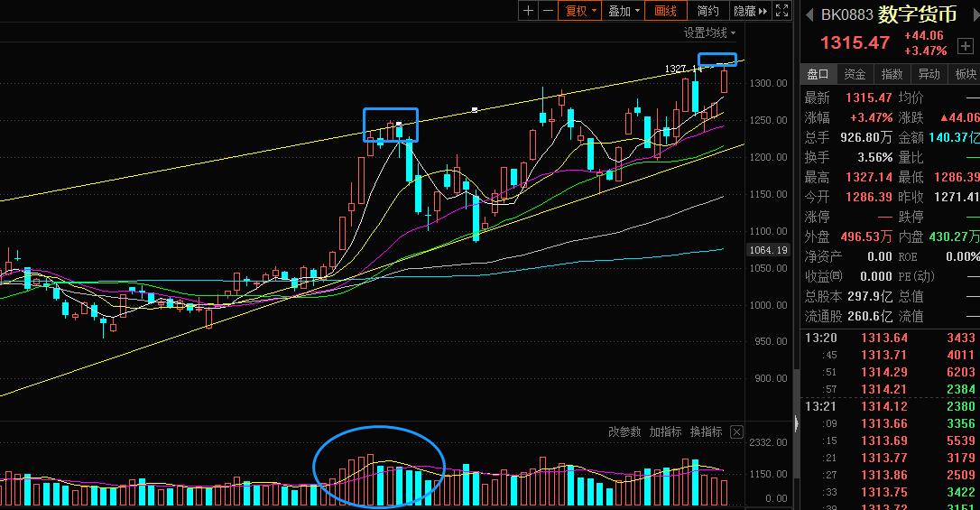Click the tick volume 6203

[x=961, y=372]
